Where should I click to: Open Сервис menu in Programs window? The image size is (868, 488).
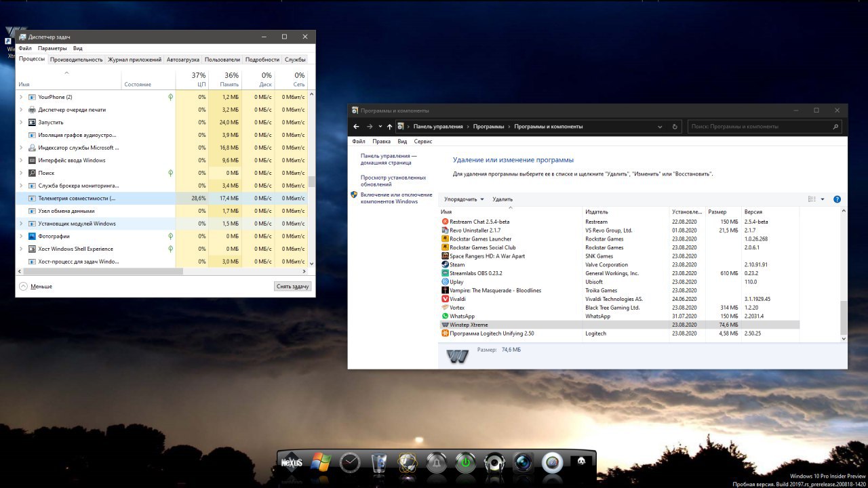(423, 142)
